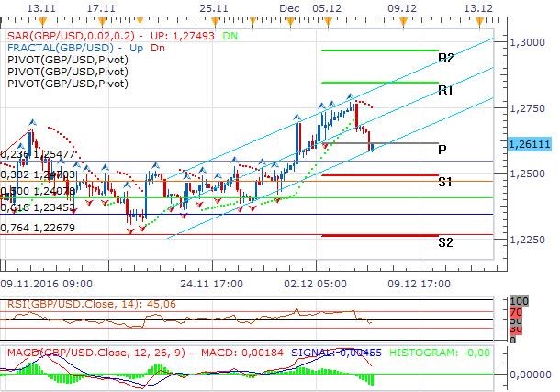This screenshot has width=560, height=392.
Task: Click the P pivot level label
Action: click(x=443, y=149)
